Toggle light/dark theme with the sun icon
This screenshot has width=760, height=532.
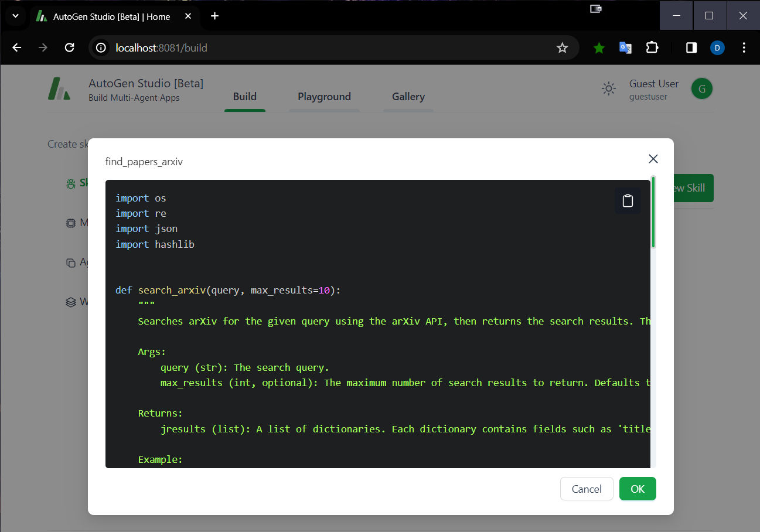(608, 88)
